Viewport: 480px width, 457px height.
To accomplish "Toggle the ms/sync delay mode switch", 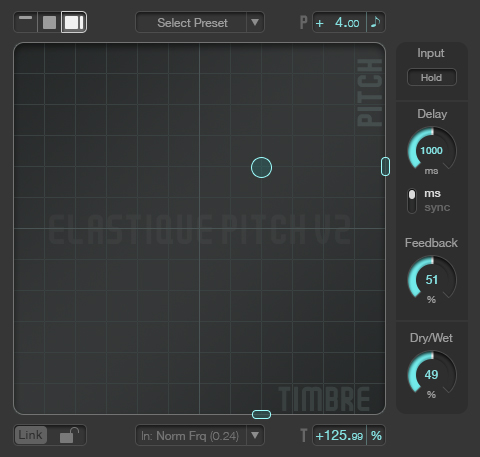I will 412,201.
